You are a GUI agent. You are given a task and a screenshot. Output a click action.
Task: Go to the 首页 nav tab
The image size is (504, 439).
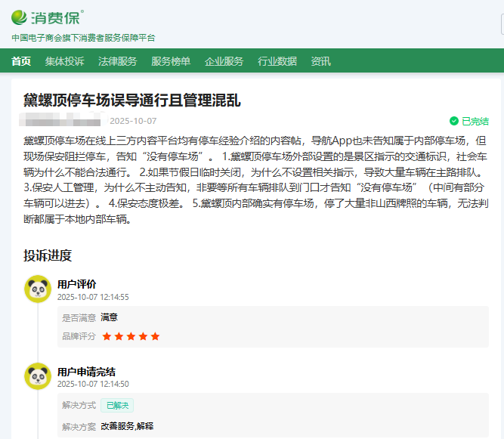click(21, 61)
